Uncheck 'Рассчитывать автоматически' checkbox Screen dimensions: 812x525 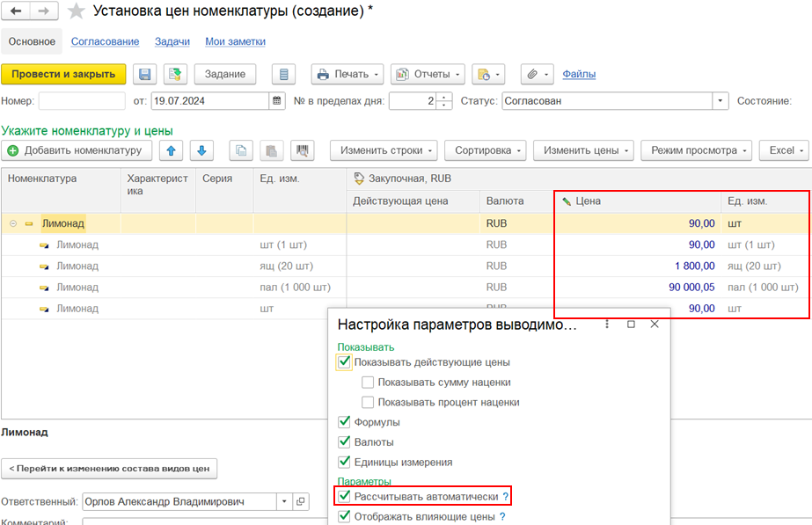point(344,497)
